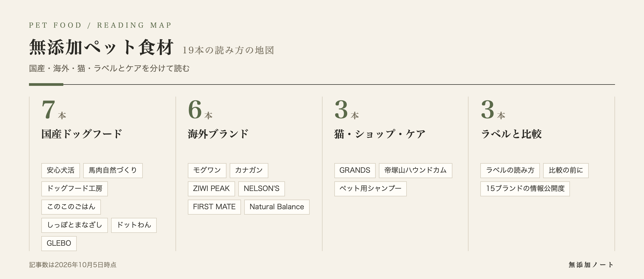
Task: Select the ラベルの読み方 tag
Action: [x=510, y=170]
